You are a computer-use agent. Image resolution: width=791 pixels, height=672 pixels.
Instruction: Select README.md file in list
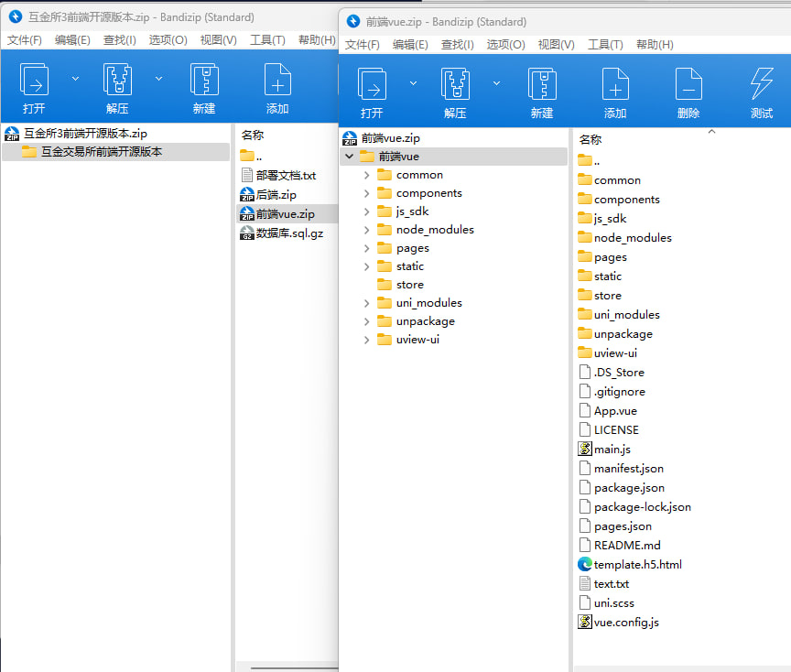click(x=620, y=546)
